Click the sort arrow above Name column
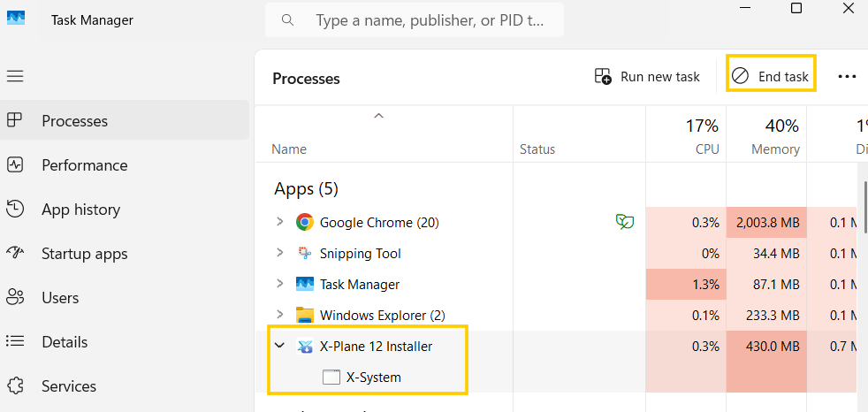The image size is (868, 412). click(378, 116)
